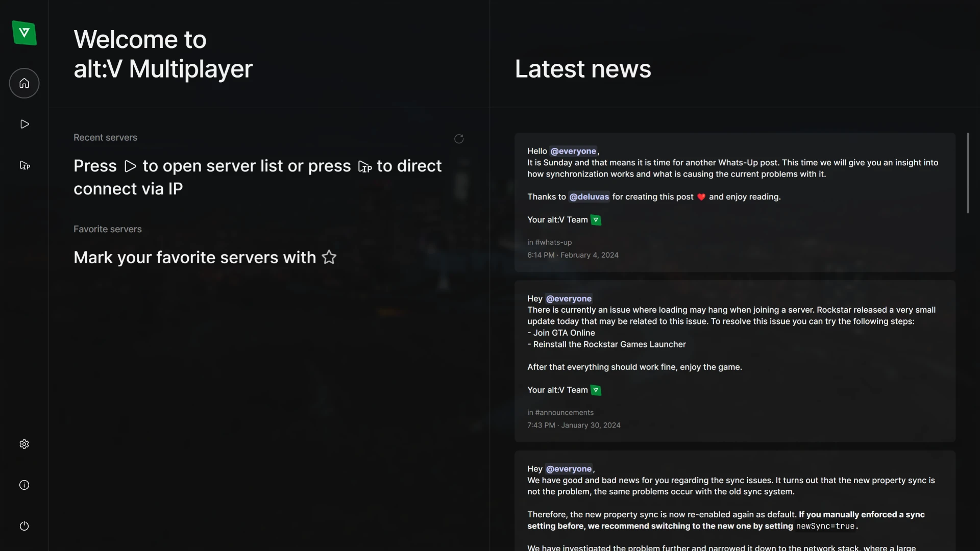Click the inline play icon in recent servers hint

click(130, 166)
